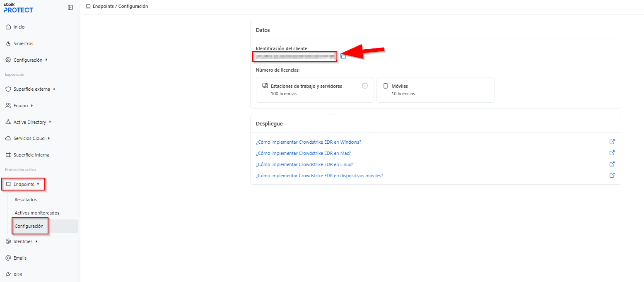Open the external link for mobile devices guide
The height and width of the screenshot is (282, 644).
point(612,175)
